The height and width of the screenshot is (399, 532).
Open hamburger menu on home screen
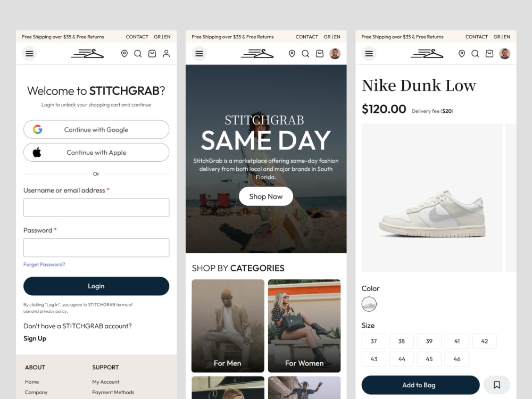click(199, 54)
